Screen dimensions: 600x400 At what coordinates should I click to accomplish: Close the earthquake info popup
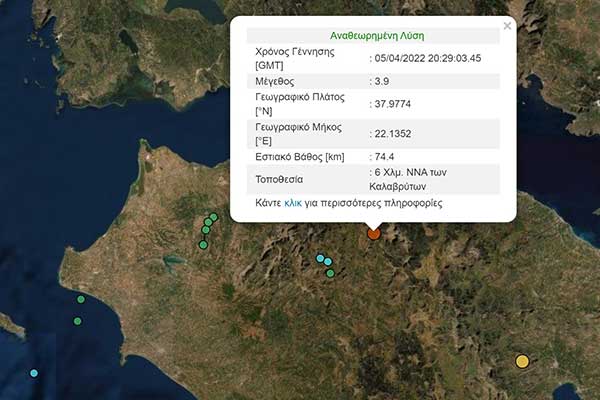point(507,27)
